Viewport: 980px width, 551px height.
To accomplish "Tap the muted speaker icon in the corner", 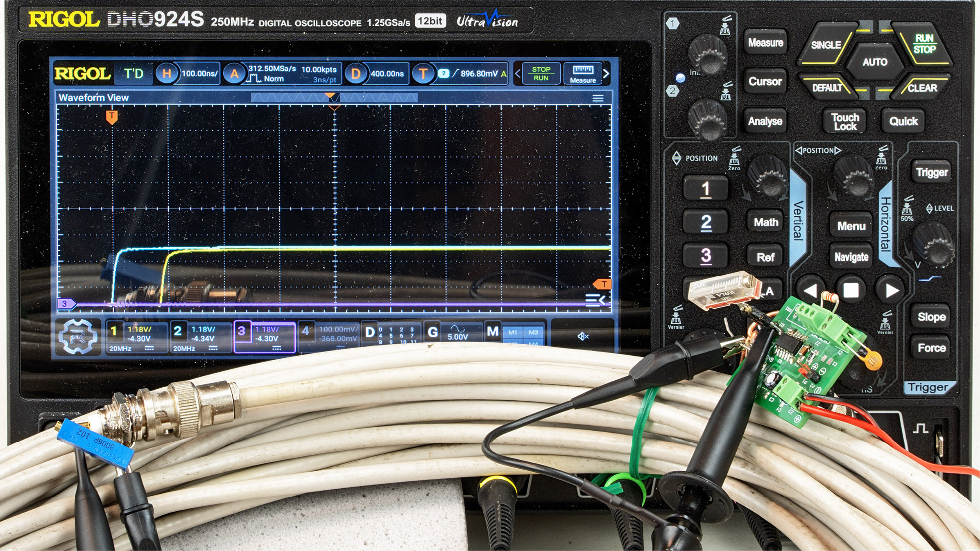I will point(583,336).
